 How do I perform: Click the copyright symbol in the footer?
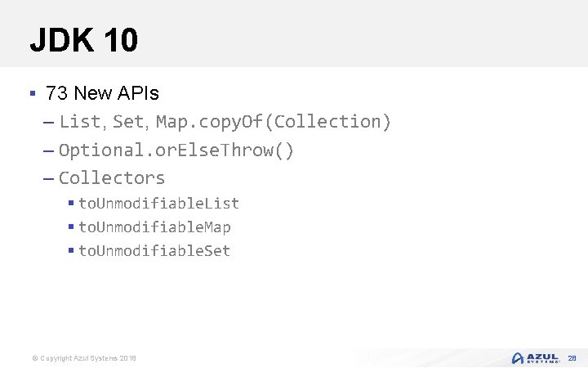pyautogui.click(x=34, y=359)
